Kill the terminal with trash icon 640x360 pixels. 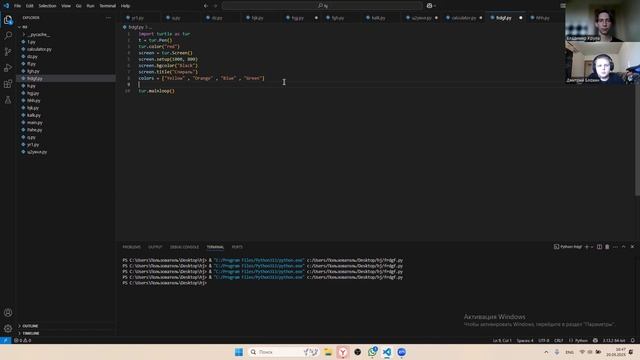(x=607, y=247)
